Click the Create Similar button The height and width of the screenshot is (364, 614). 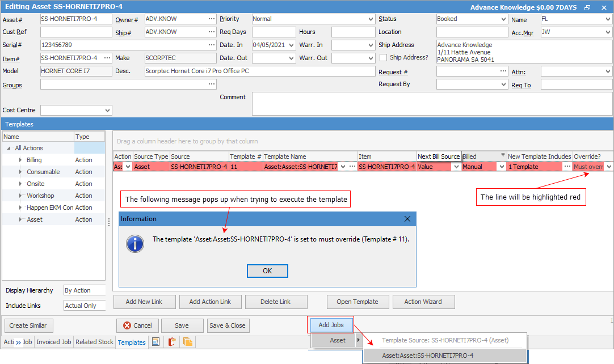pos(28,325)
